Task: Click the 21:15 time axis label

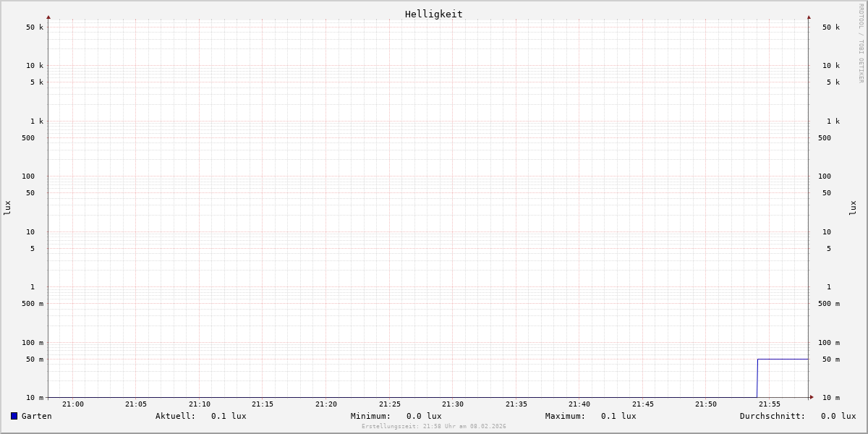Action: tap(263, 404)
